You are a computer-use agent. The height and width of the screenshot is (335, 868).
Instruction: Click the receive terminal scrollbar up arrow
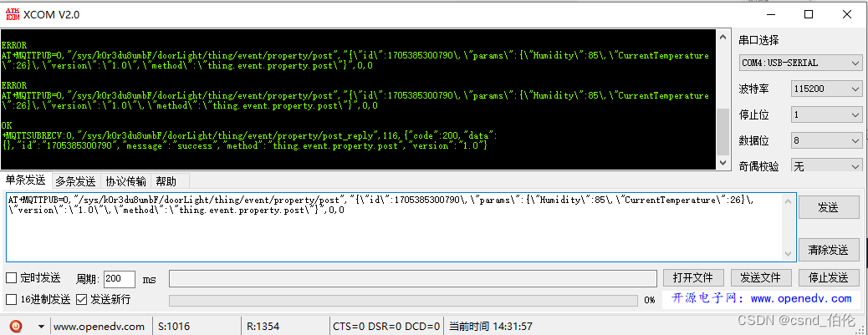(x=723, y=38)
